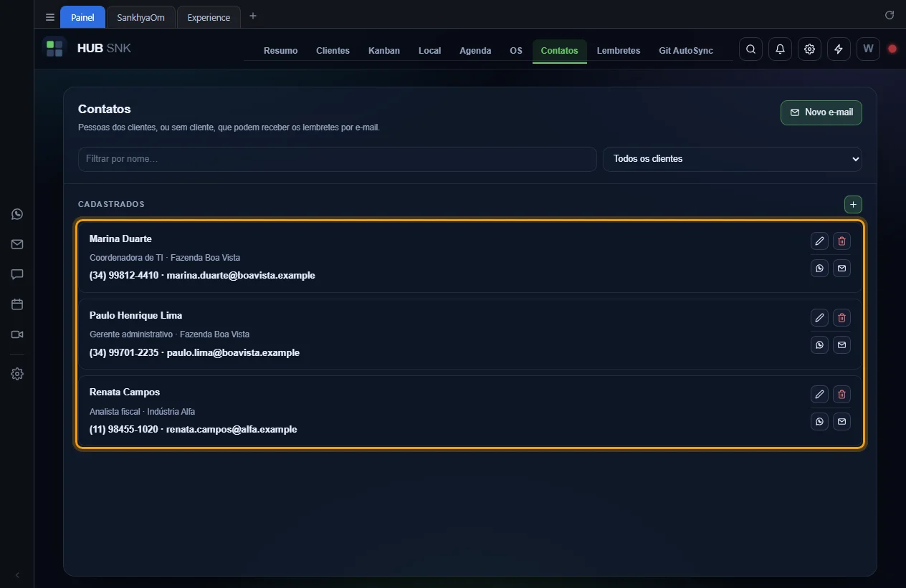
Task: Send an e-mail to Marina Duarte
Action: coord(842,268)
